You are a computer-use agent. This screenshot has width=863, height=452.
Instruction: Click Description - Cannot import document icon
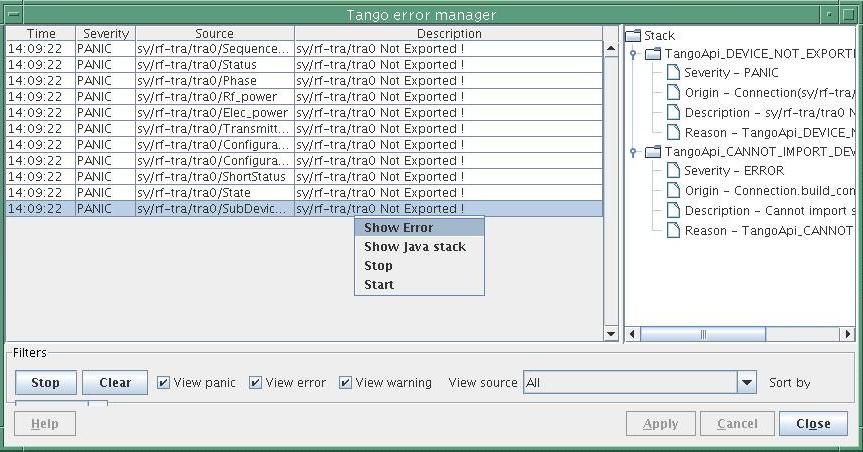pyautogui.click(x=673, y=210)
